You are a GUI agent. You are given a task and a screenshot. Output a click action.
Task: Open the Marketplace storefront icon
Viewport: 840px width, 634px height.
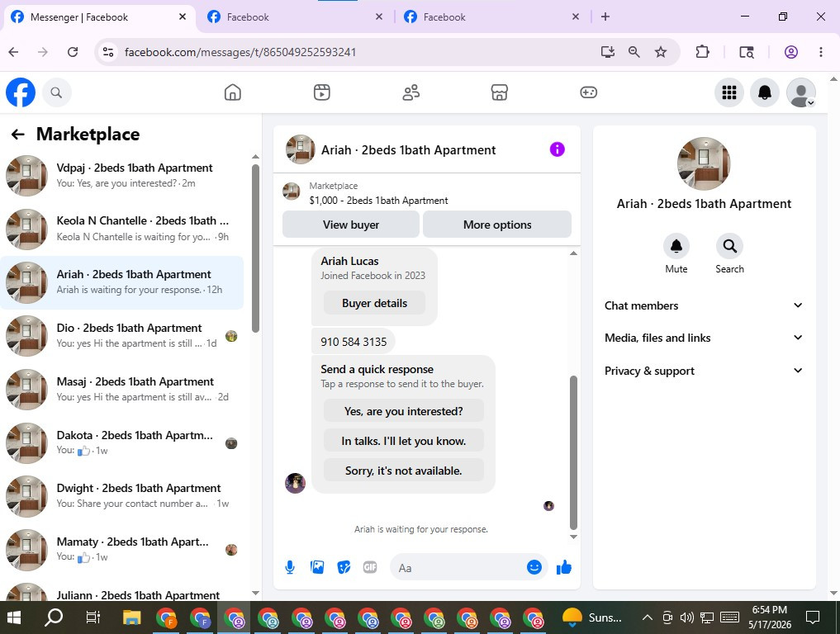(x=499, y=92)
